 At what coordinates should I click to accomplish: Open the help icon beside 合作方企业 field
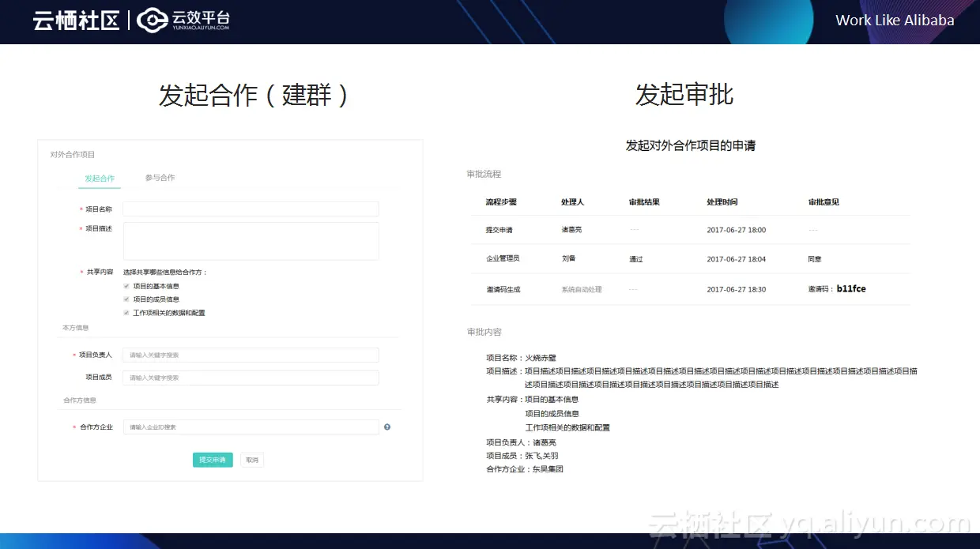386,427
